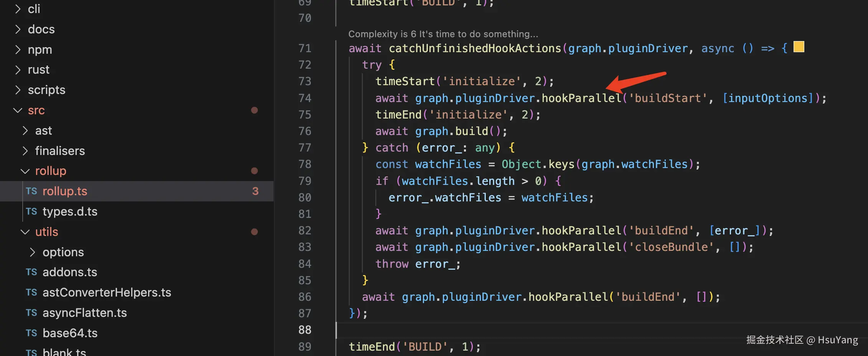Click the modified dot on the src folder
The width and height of the screenshot is (868, 356).
coord(254,110)
